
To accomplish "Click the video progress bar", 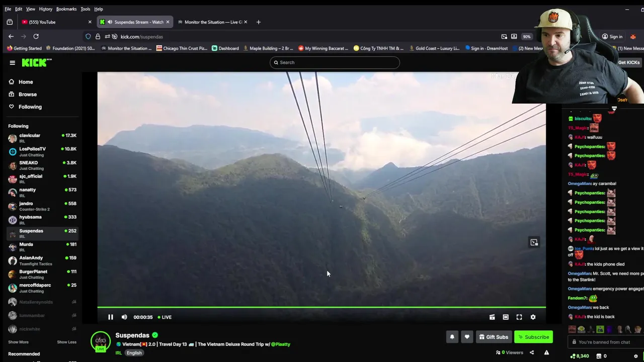I will (321, 307).
